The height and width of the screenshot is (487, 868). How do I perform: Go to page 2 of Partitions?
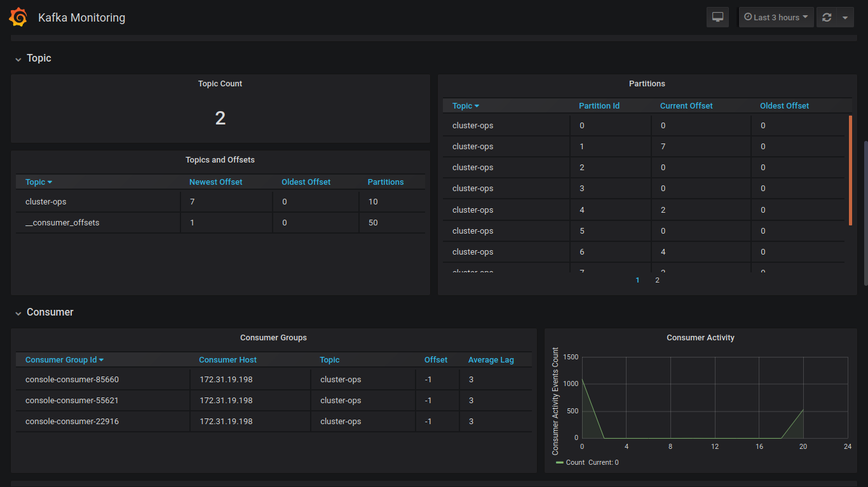pyautogui.click(x=657, y=280)
